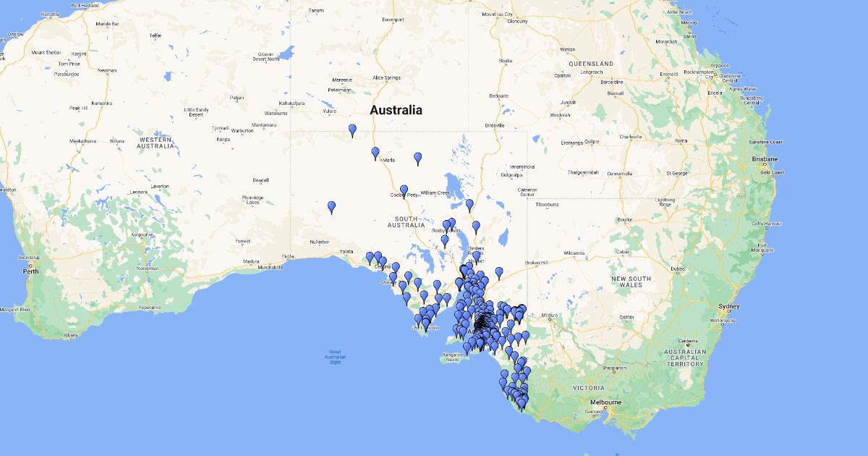The height and width of the screenshot is (456, 868).
Task: Select the map marker west of Marla
Action: pyautogui.click(x=375, y=153)
